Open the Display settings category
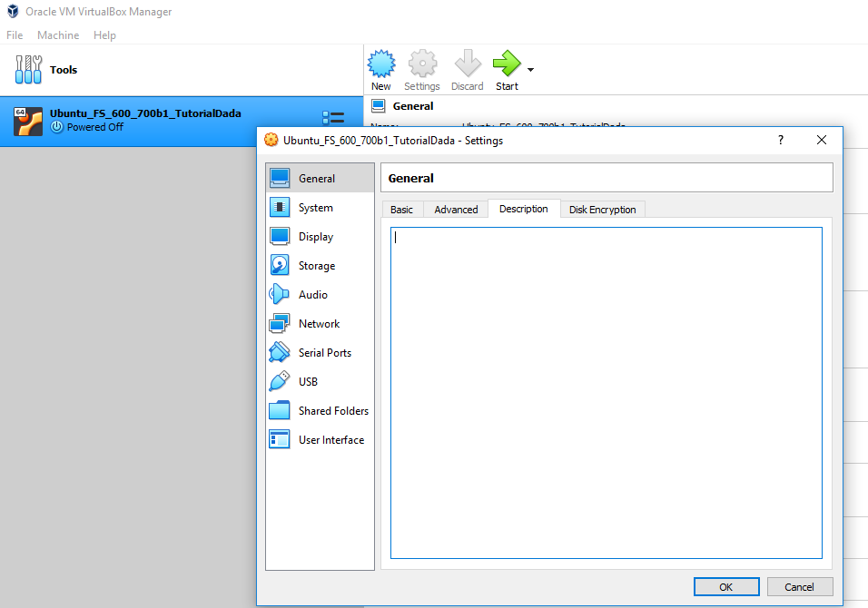The image size is (868, 608). coord(315,237)
